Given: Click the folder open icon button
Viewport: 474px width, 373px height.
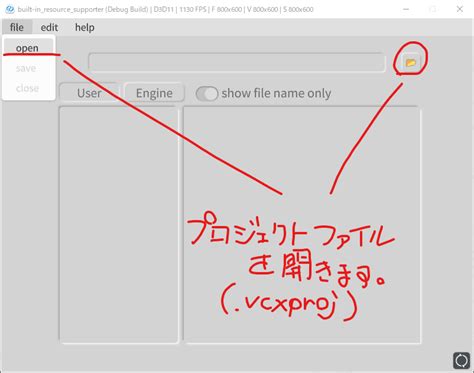Looking at the screenshot, I should (x=410, y=62).
